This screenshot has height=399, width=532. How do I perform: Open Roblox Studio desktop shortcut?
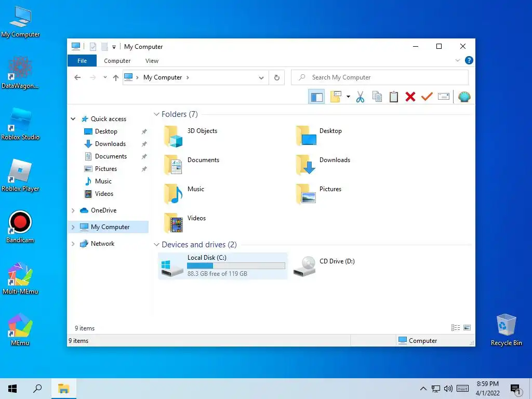point(20,124)
